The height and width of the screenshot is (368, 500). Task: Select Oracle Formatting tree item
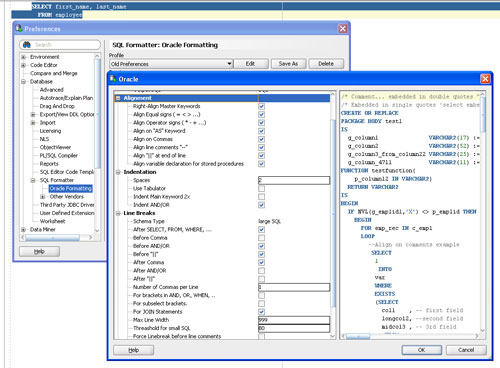click(70, 188)
